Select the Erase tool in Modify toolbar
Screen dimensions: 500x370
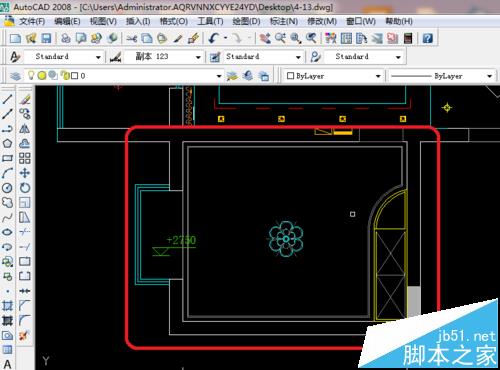coord(25,99)
